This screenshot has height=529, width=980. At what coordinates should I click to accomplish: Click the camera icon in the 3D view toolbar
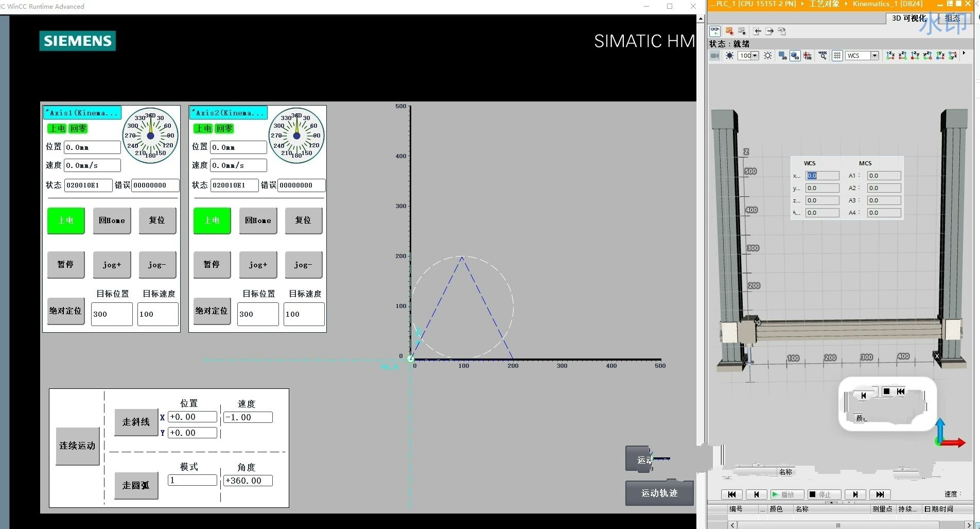point(715,56)
